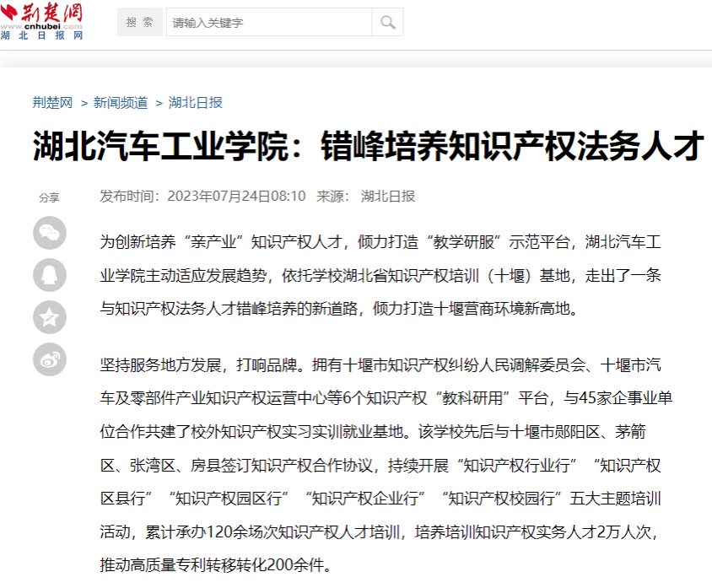Click the 搜索 label beside search box
This screenshot has height=588, width=712.
tap(140, 23)
